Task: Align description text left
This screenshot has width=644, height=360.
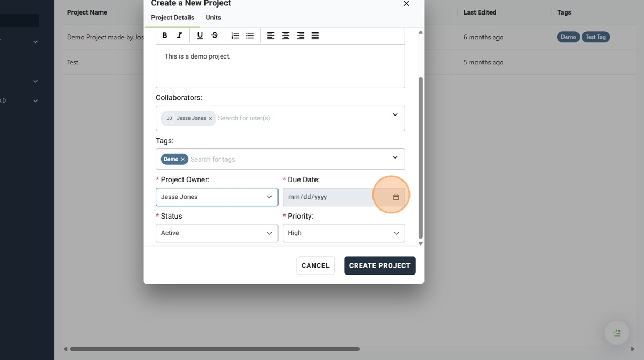Action: click(x=271, y=35)
